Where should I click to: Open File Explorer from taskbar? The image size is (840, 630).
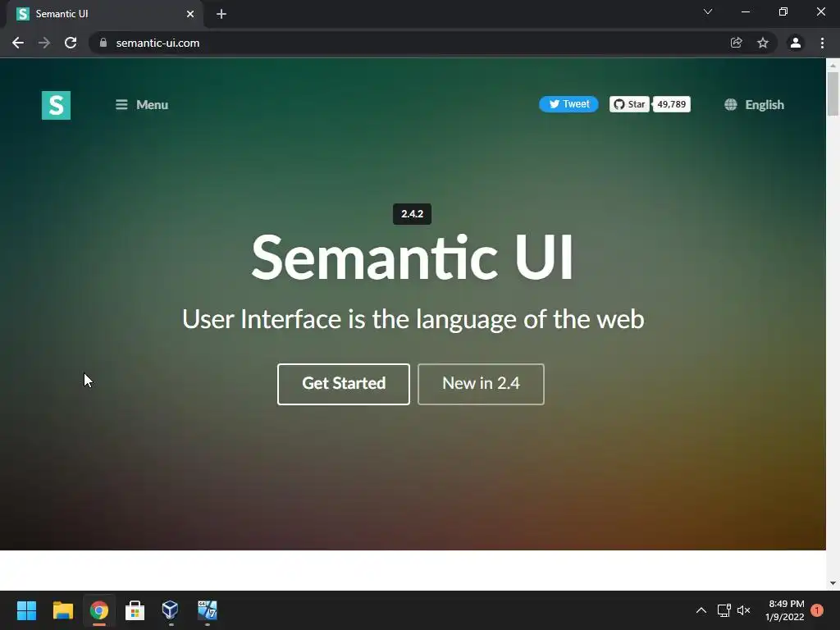point(62,610)
